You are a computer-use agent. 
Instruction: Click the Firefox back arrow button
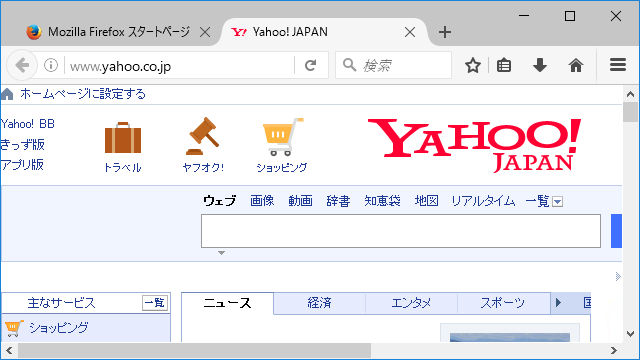(x=22, y=65)
